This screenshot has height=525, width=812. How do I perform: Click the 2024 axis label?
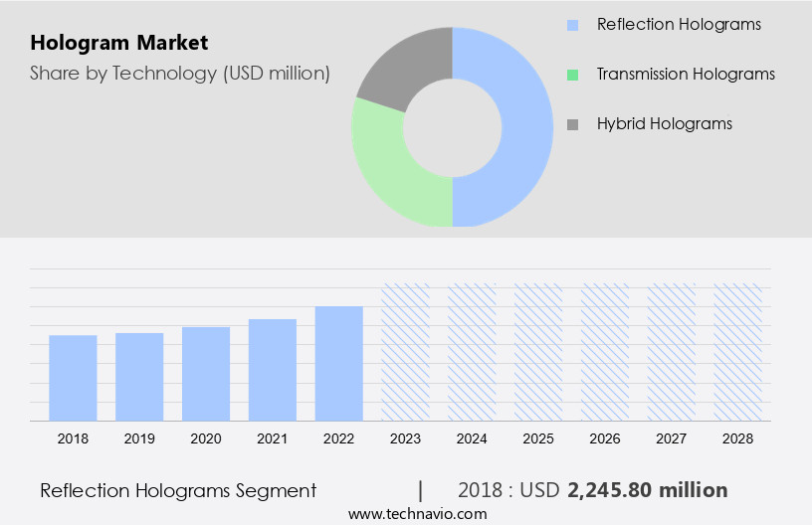(472, 438)
